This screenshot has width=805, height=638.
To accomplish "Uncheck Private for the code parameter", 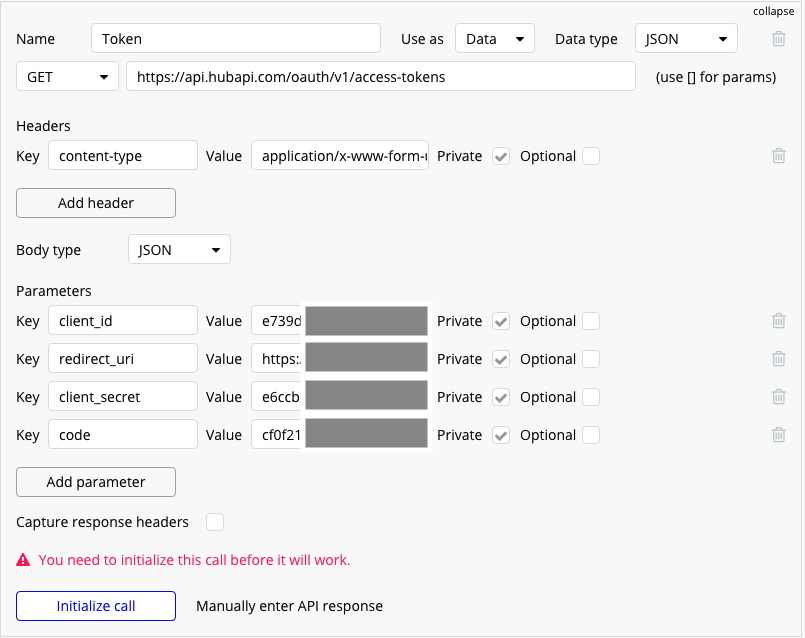I will (502, 435).
